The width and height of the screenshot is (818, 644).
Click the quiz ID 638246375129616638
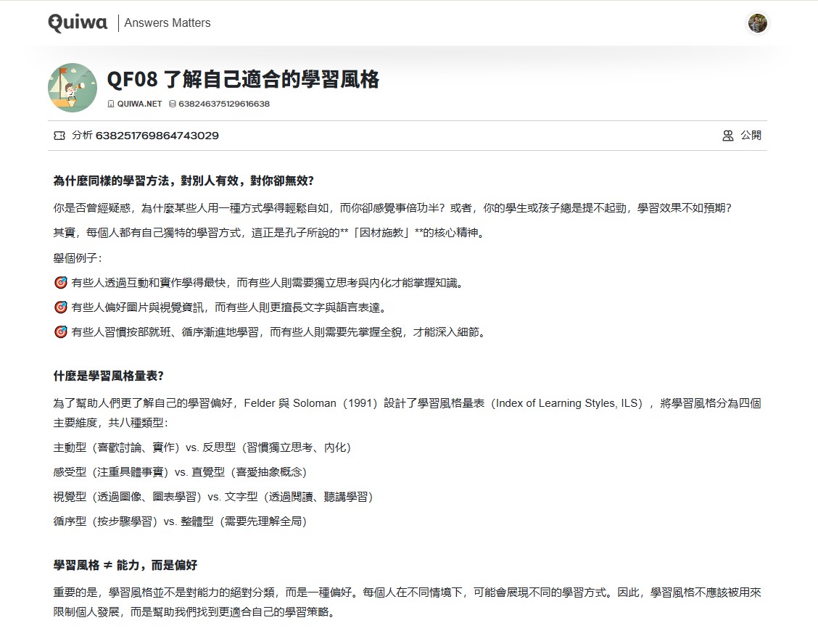point(224,104)
